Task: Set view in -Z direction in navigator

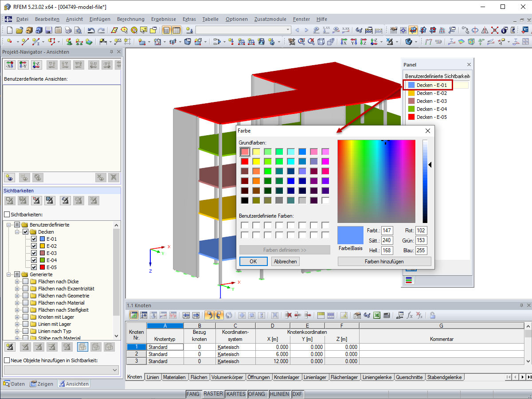Action: coord(36,65)
